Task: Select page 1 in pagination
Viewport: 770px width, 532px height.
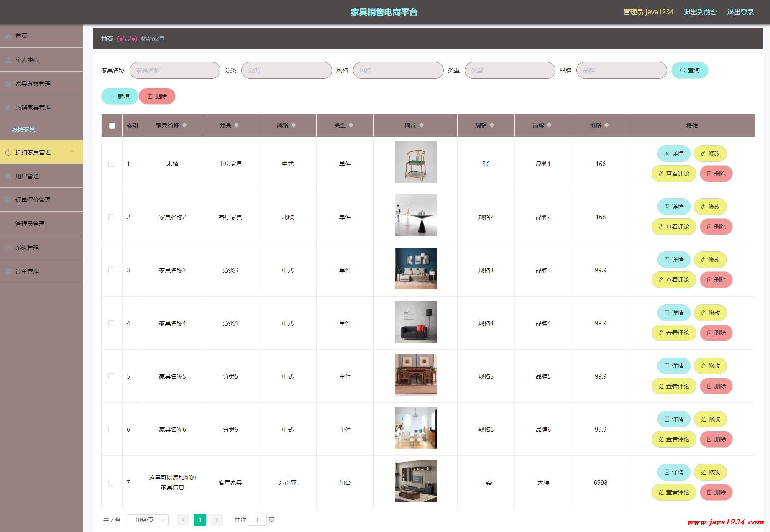Action: (x=200, y=520)
